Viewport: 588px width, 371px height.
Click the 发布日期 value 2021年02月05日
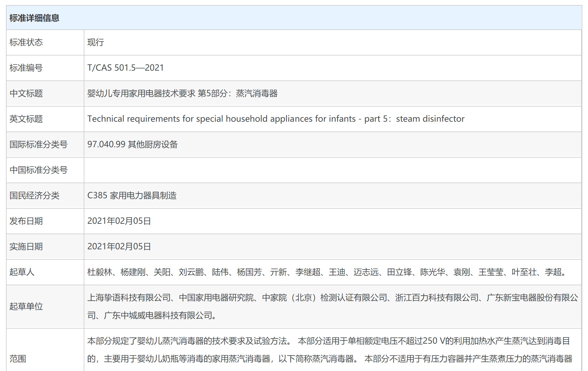pos(119,221)
